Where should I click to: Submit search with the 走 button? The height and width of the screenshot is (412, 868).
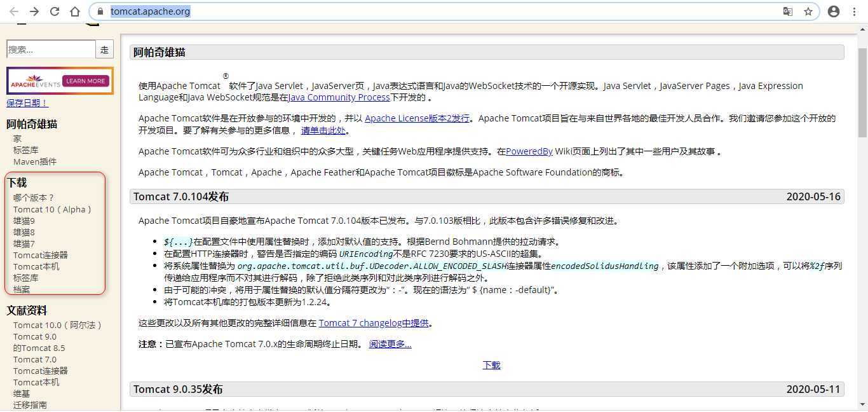click(x=104, y=50)
